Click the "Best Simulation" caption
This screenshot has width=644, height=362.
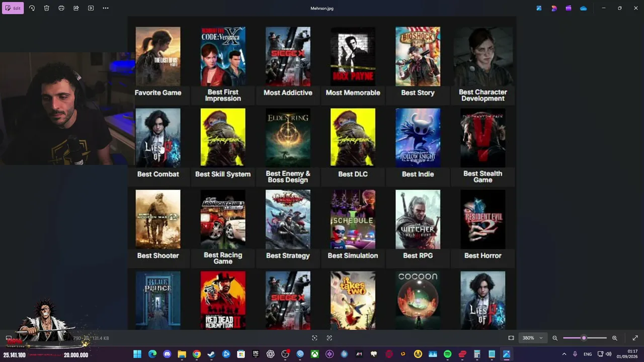[353, 255]
